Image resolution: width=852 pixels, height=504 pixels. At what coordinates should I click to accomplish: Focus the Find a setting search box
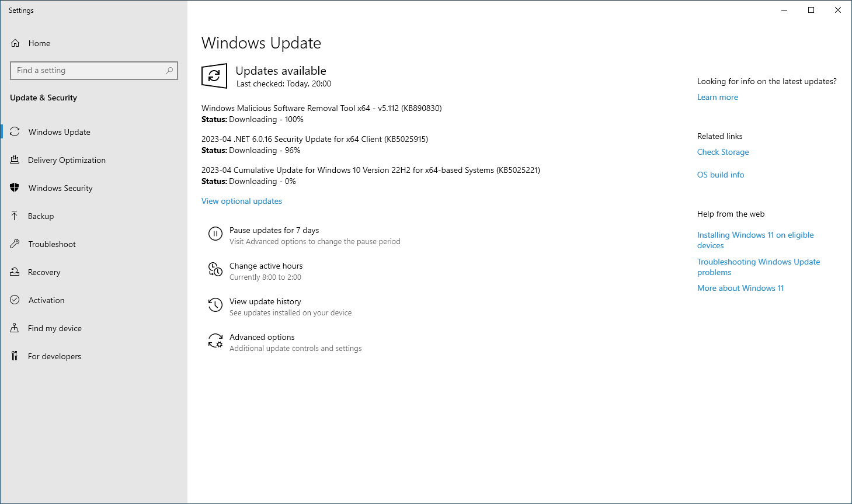point(94,71)
